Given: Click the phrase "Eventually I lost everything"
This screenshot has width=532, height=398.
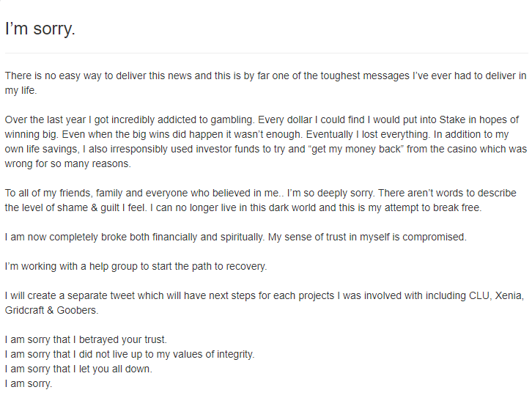Looking at the screenshot, I should (x=369, y=134).
